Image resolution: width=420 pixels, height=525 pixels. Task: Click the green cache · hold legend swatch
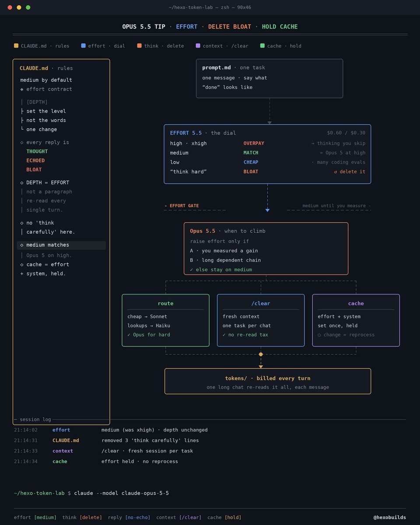[x=262, y=46]
